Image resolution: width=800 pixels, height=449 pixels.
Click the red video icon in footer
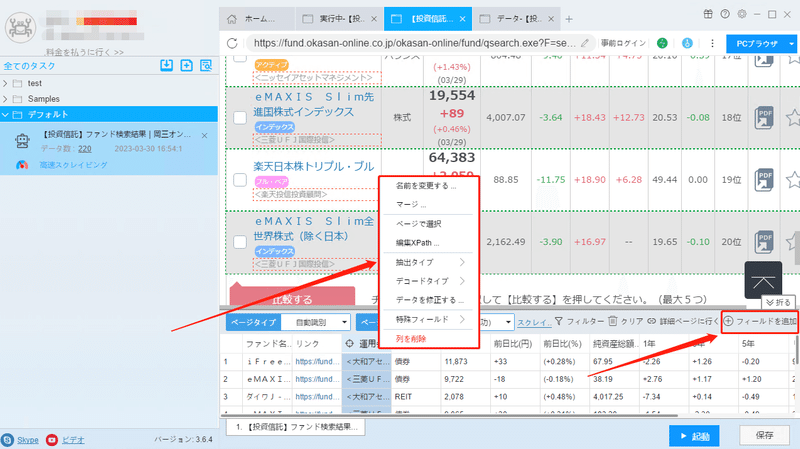pyautogui.click(x=52, y=440)
